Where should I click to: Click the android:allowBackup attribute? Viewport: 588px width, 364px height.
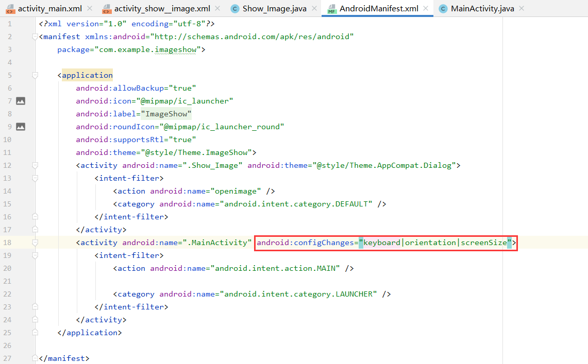pos(120,89)
